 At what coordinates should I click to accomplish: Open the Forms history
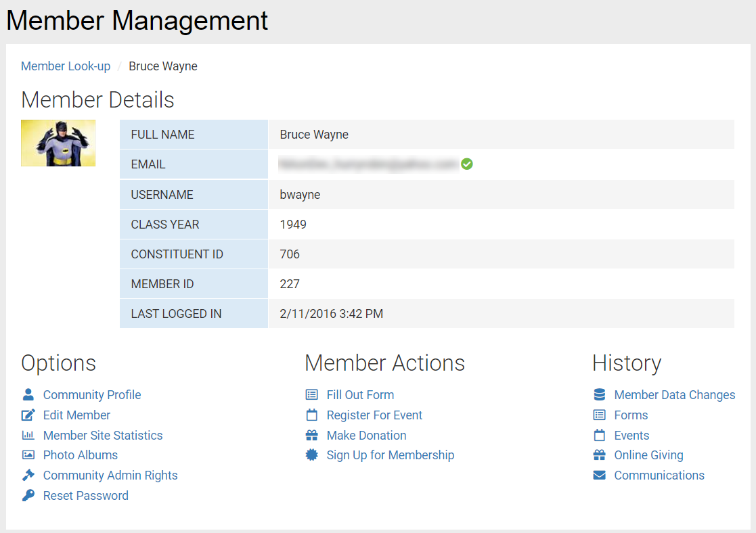click(631, 415)
